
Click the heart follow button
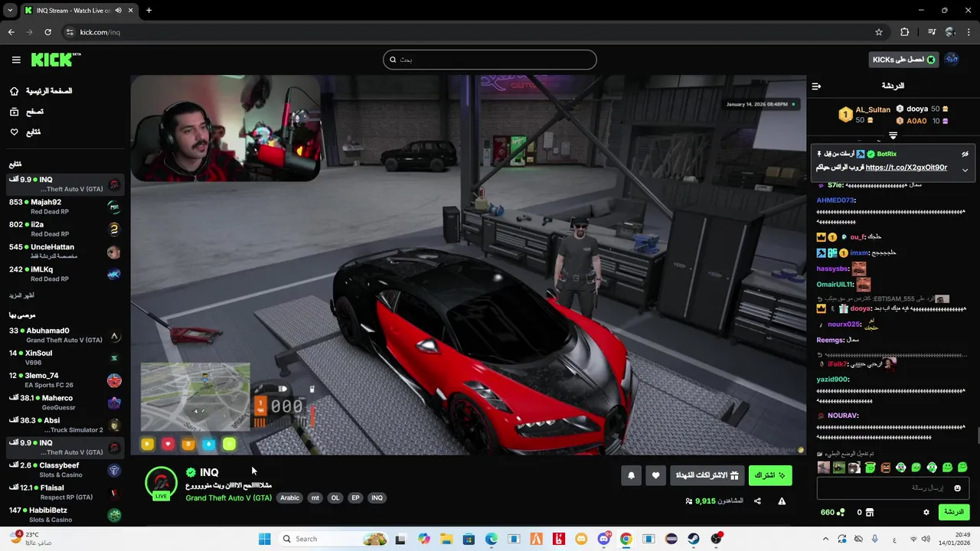(x=655, y=475)
